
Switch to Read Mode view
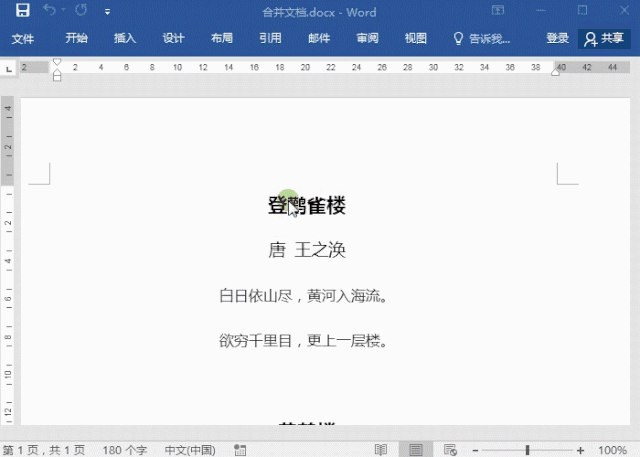coord(380,450)
